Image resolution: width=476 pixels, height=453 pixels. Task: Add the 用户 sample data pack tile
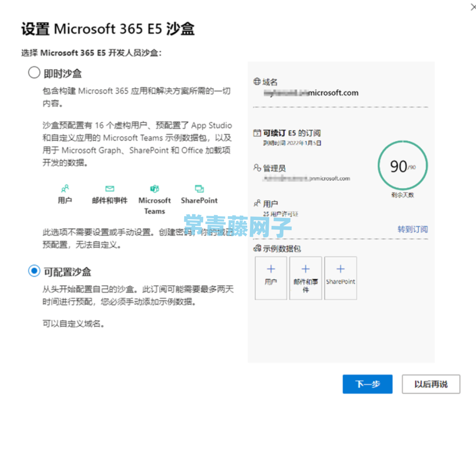271,278
